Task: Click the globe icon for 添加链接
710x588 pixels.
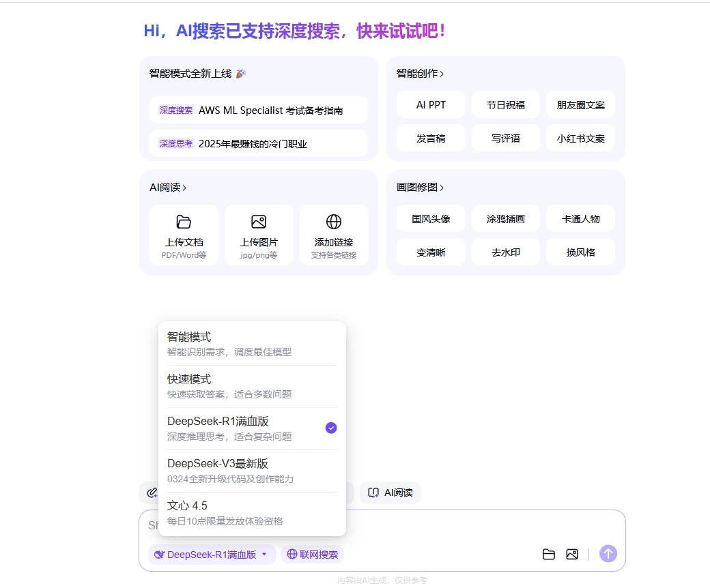Action: coord(334,222)
